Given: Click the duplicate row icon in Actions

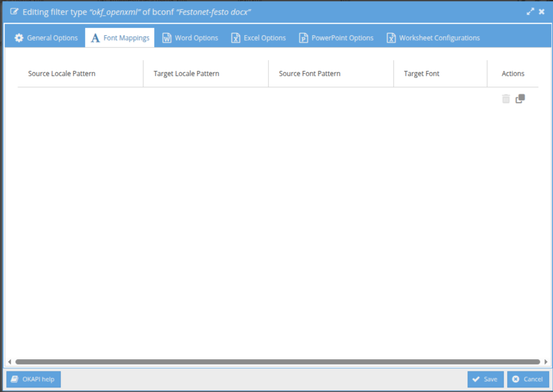Looking at the screenshot, I should pos(520,99).
